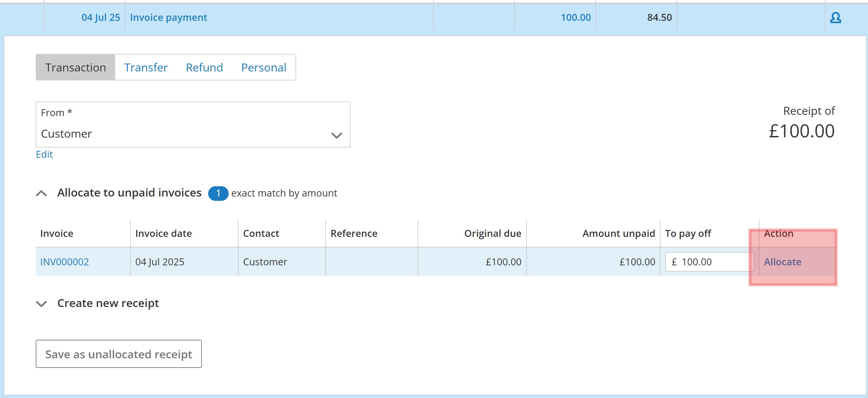Open the From Customer dropdown
The image size is (868, 398).
tap(193, 125)
